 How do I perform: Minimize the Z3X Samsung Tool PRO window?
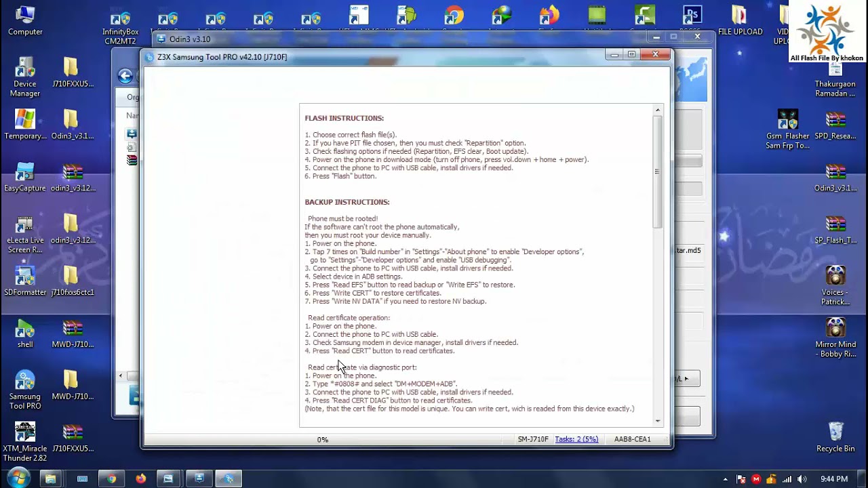point(614,54)
